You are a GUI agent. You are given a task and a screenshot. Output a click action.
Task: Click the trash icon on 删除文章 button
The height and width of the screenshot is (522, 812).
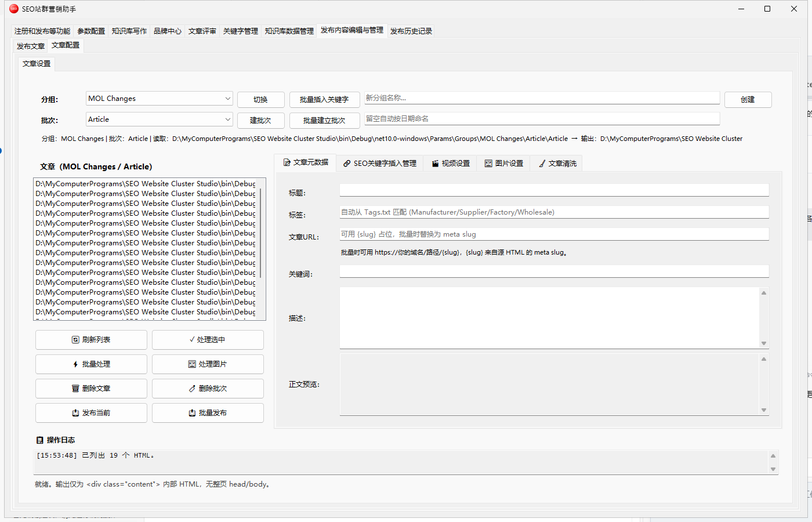pyautogui.click(x=75, y=389)
